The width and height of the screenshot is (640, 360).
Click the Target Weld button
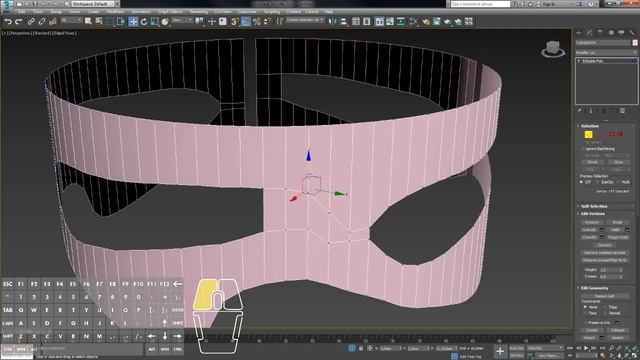(x=618, y=237)
